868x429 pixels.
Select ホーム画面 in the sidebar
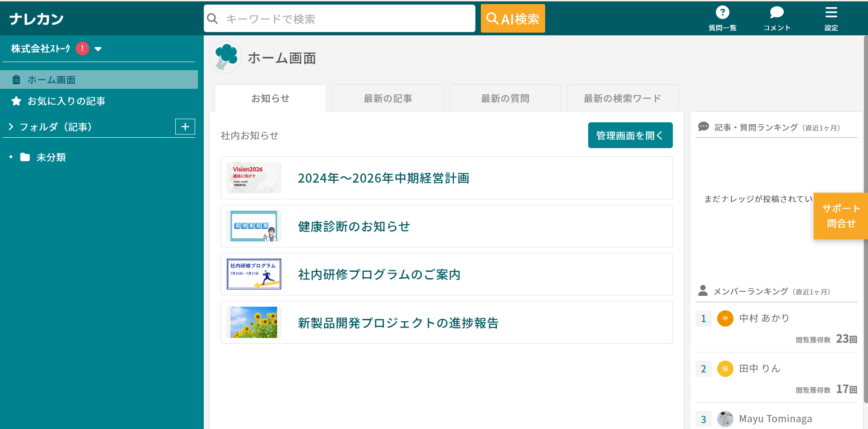[51, 80]
